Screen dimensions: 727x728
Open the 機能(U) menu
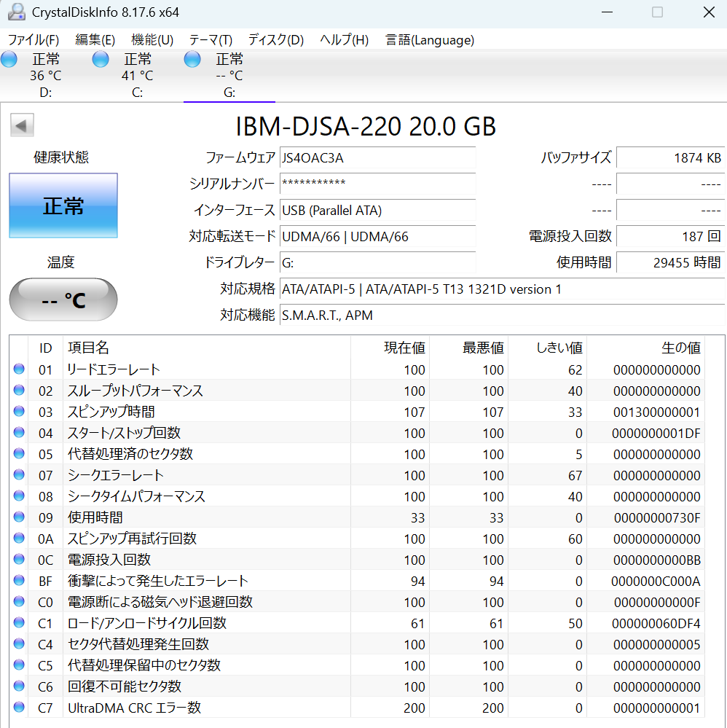(152, 40)
